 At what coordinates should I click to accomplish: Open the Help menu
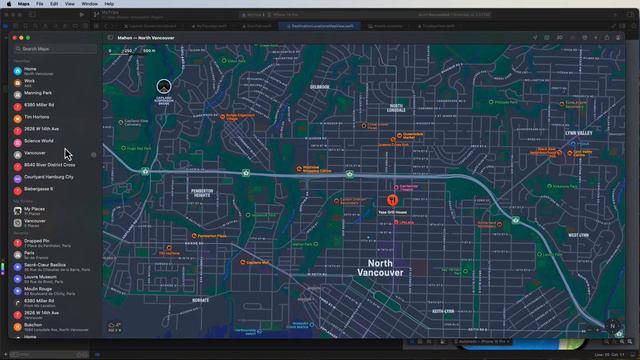(x=109, y=4)
